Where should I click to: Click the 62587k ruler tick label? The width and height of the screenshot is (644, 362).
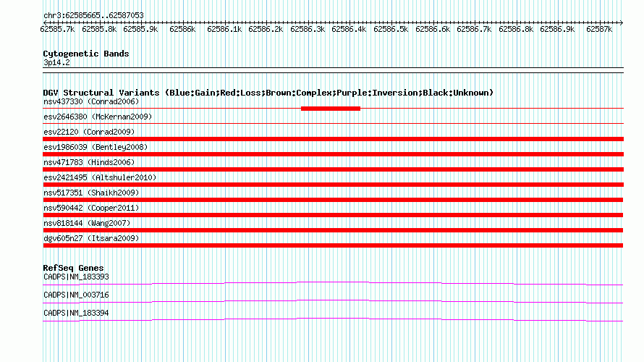point(599,29)
